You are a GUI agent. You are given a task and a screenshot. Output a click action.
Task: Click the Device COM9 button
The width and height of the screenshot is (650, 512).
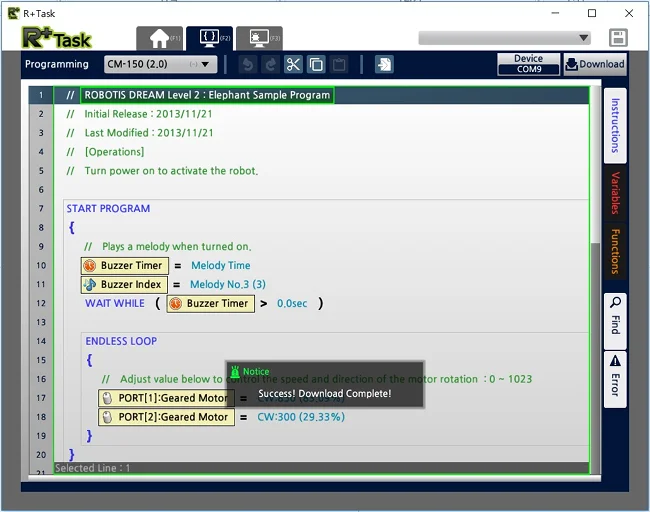tap(529, 64)
